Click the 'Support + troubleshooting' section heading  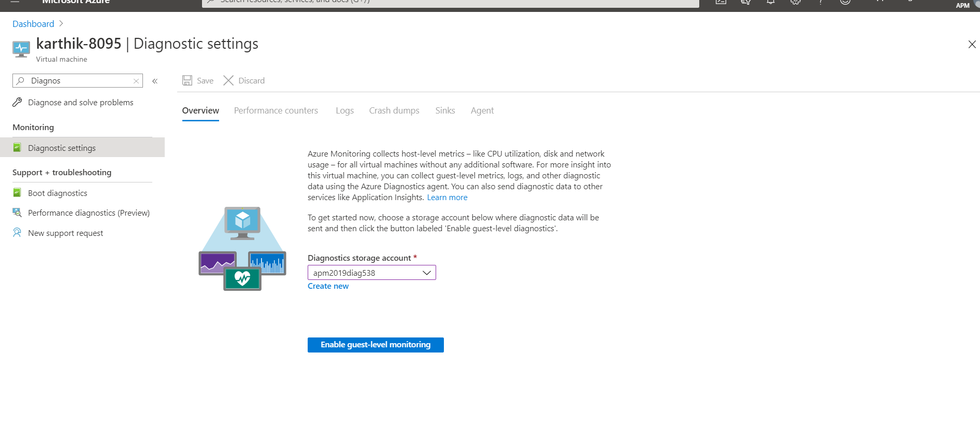pos(62,172)
